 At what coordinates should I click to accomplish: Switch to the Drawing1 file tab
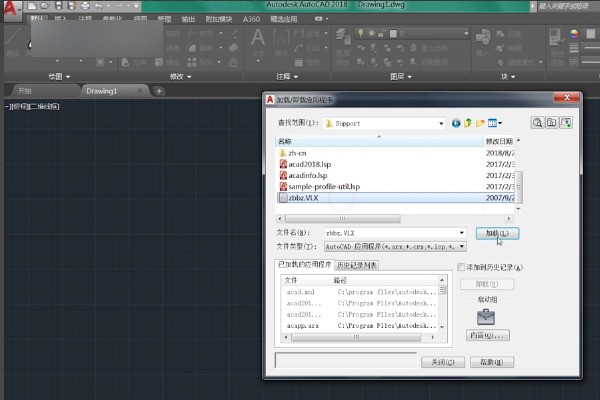101,91
